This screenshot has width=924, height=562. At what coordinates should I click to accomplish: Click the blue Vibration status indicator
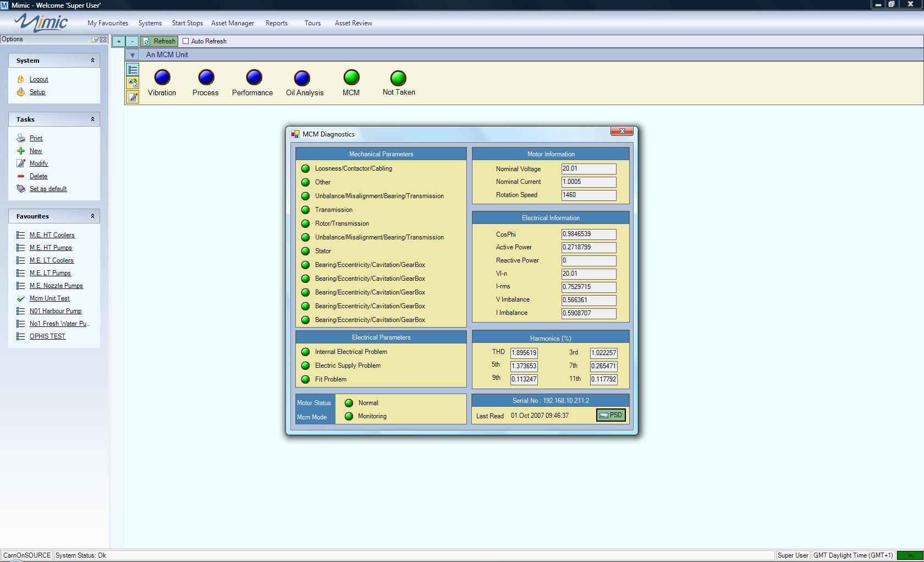[162, 78]
